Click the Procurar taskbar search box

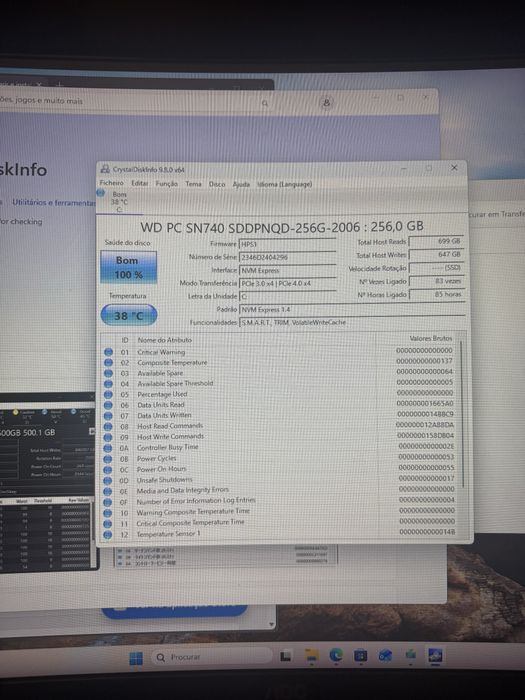coord(212,657)
